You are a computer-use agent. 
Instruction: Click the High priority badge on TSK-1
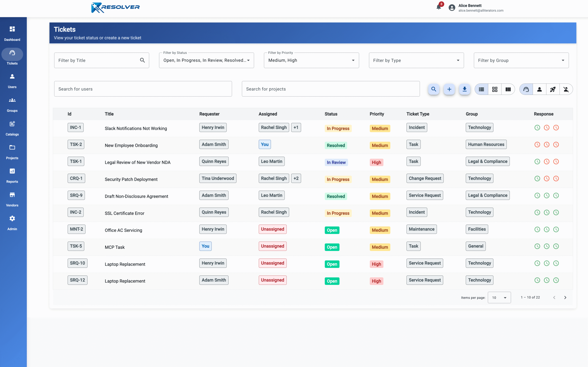376,162
